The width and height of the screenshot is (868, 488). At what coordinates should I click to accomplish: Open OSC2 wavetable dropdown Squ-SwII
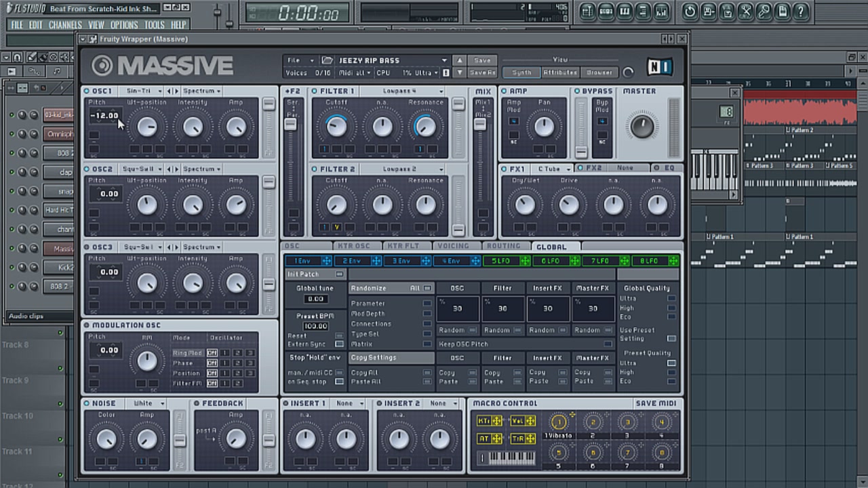tap(141, 169)
